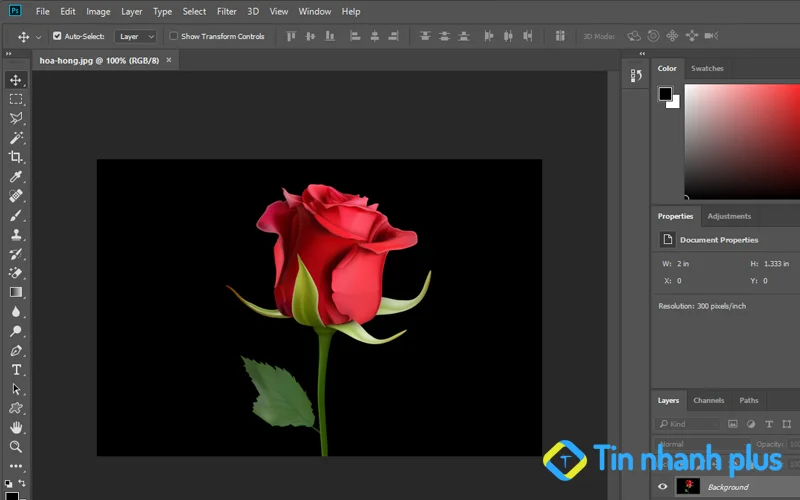Click align horizontal centers icon
800x500 pixels.
pyautogui.click(x=374, y=36)
